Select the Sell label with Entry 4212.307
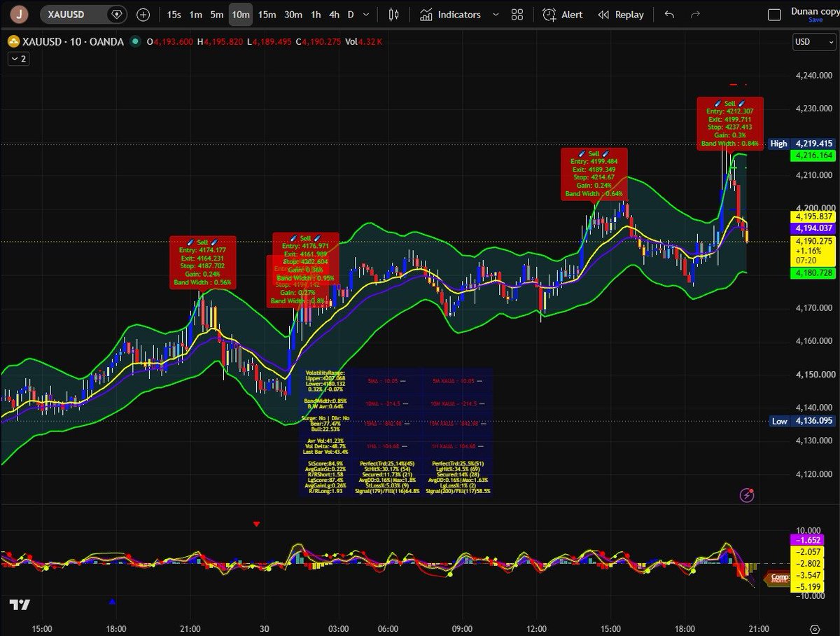 [729, 123]
